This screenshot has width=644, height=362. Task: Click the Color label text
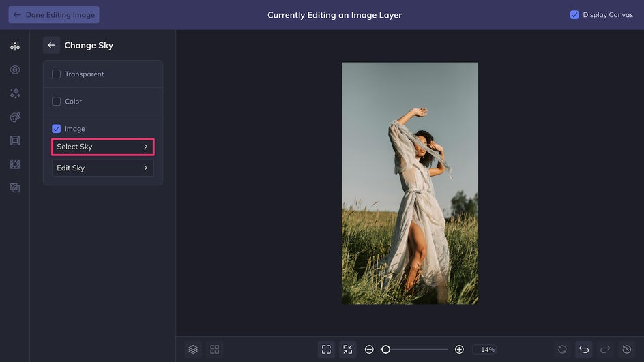click(x=73, y=102)
